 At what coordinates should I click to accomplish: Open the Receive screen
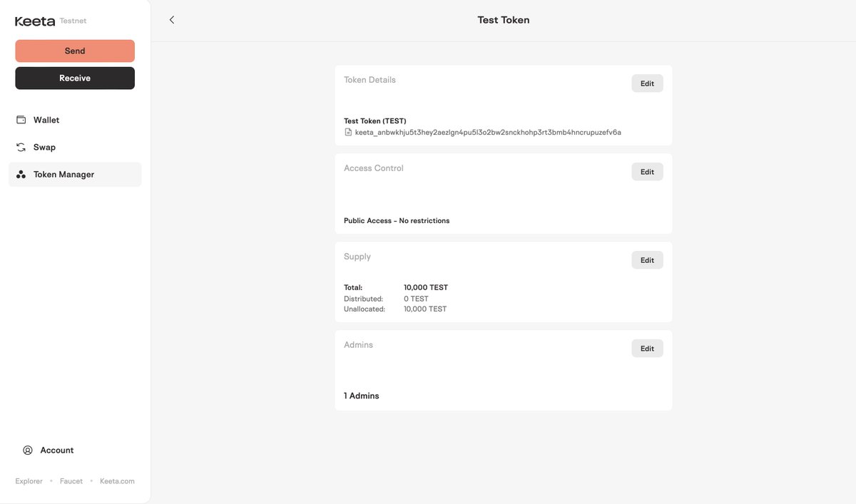75,78
